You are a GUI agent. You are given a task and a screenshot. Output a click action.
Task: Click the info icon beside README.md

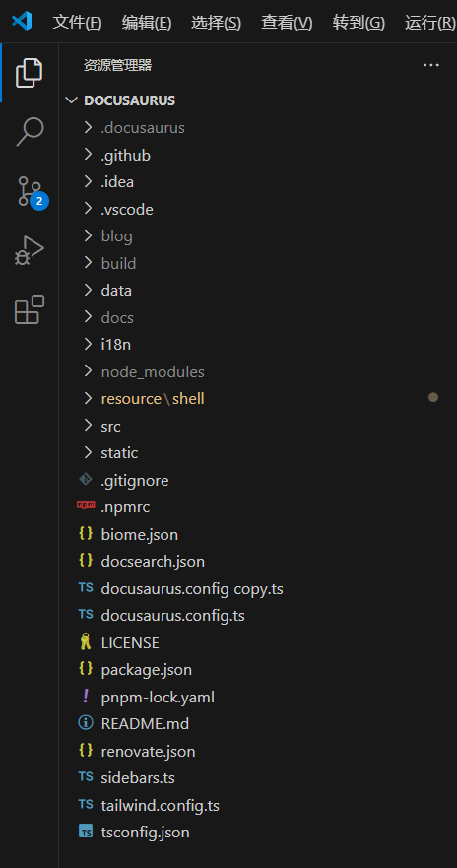point(86,723)
